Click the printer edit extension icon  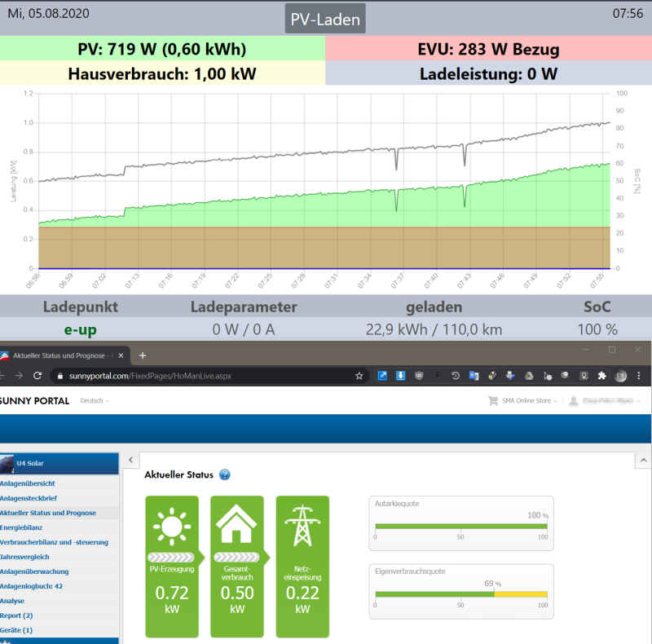point(511,376)
